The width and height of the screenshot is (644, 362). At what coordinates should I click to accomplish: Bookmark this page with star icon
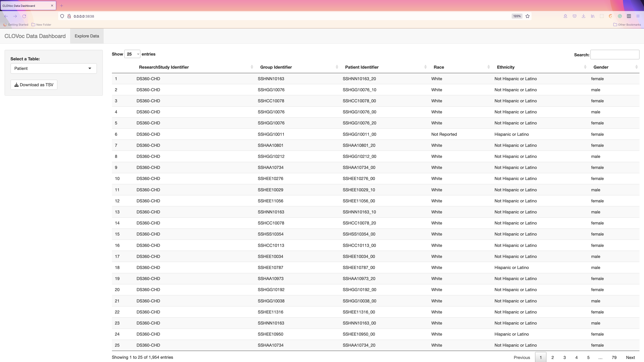(528, 16)
